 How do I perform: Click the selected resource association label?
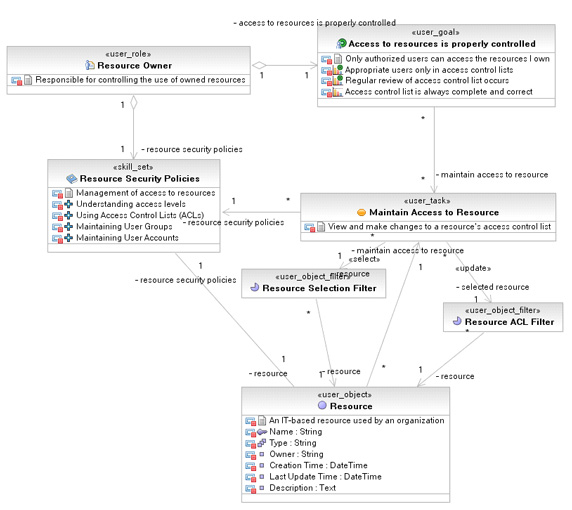coord(492,287)
